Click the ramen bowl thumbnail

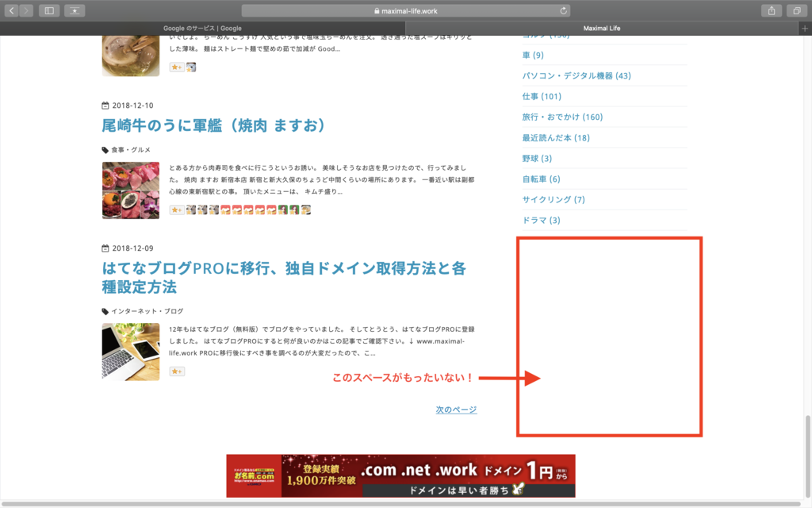click(x=131, y=56)
